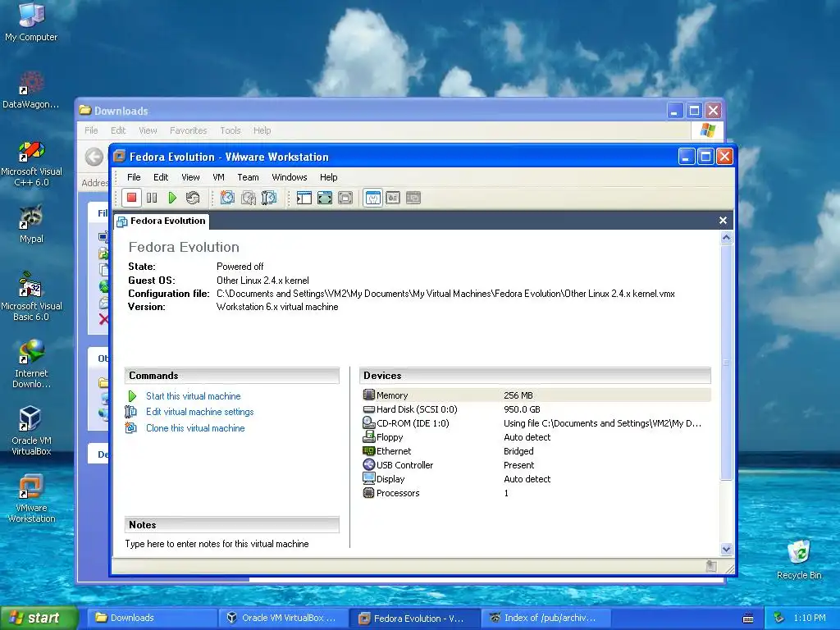Click Start this virtual machine link
Image resolution: width=840 pixels, height=630 pixels.
coord(194,396)
